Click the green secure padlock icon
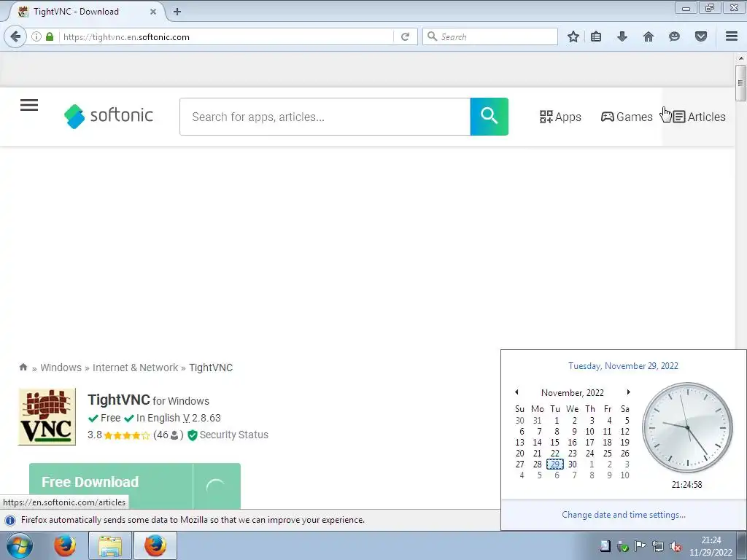 50,36
